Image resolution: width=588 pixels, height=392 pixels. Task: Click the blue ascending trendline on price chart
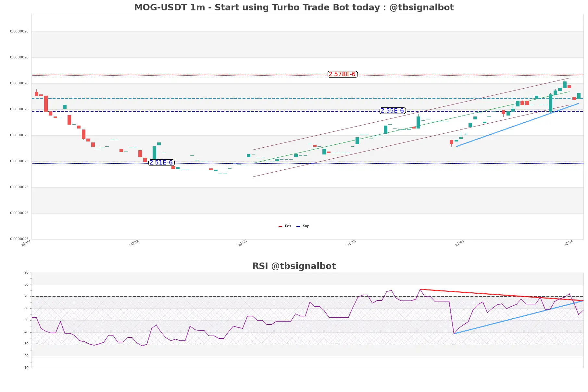point(518,125)
